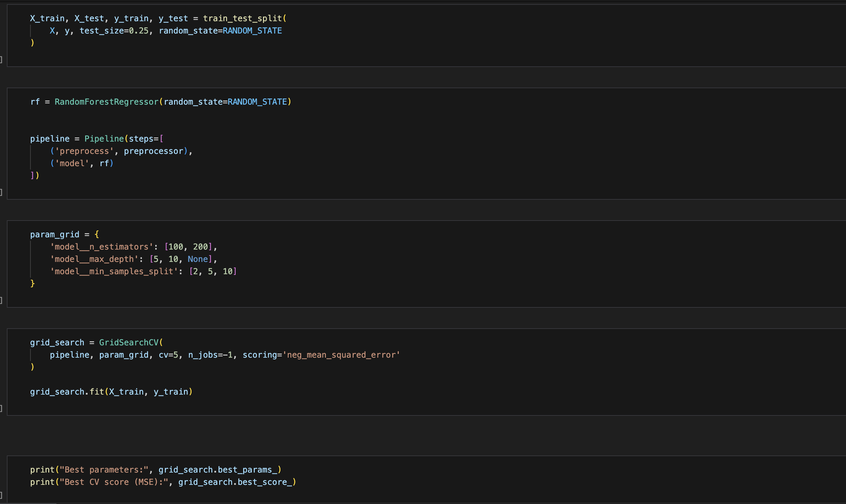
Task: Place cursor on test_size=0.25 argument
Action: point(114,31)
